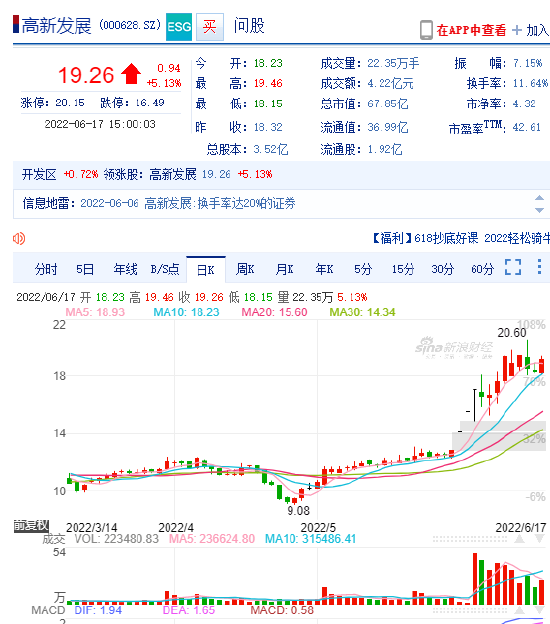Image resolution: width=550 pixels, height=624 pixels.
Task: Click the speaker sound icon
Action: point(19,238)
